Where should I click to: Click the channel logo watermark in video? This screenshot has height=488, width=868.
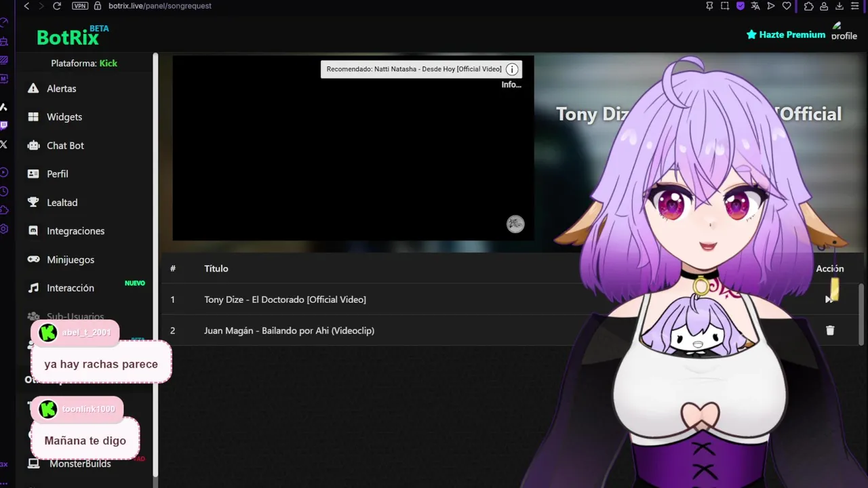click(515, 224)
